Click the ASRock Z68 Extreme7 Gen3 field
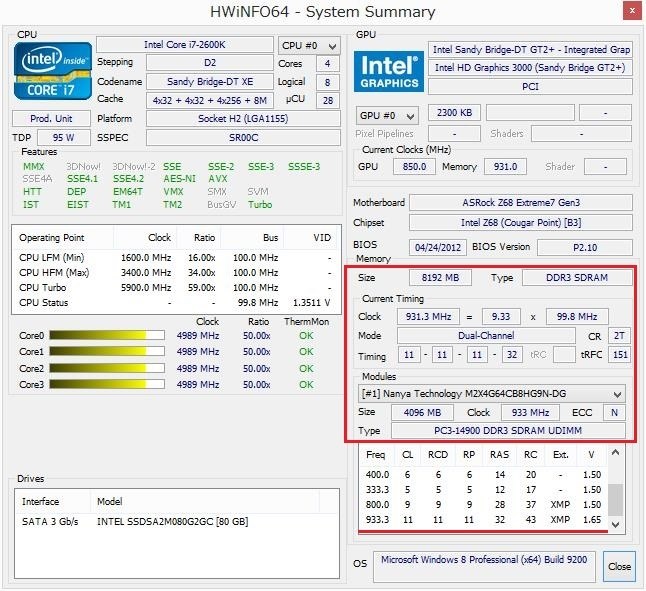The height and width of the screenshot is (591, 646). pos(521,203)
